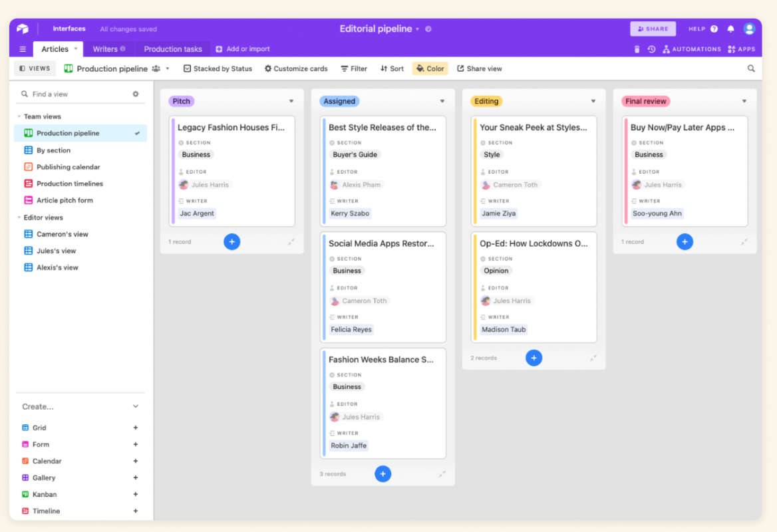777x532 pixels.
Task: Collapse the Team views section
Action: [19, 116]
